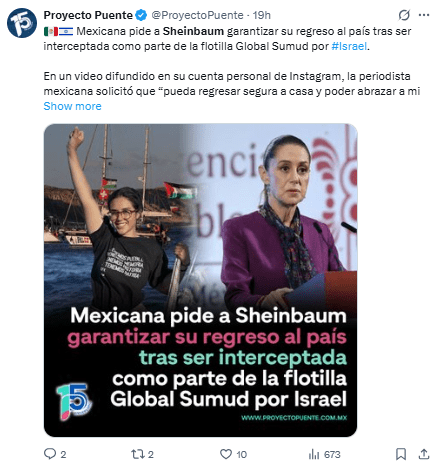Click the reply speech bubble icon
The image size is (438, 471).
click(x=50, y=454)
